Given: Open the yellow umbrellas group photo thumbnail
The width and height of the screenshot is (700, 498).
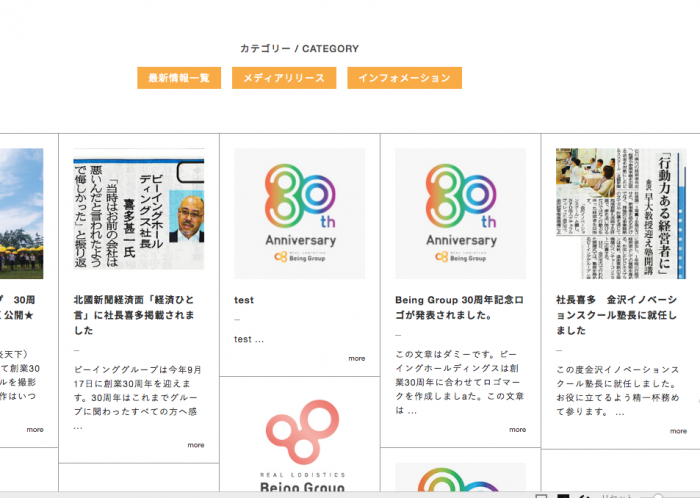Looking at the screenshot, I should pyautogui.click(x=21, y=214).
